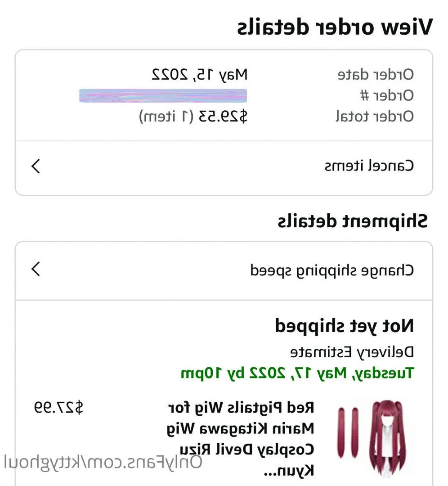The height and width of the screenshot is (486, 448).
Task: Click the $29.53 (1 item) order total
Action: point(193,117)
